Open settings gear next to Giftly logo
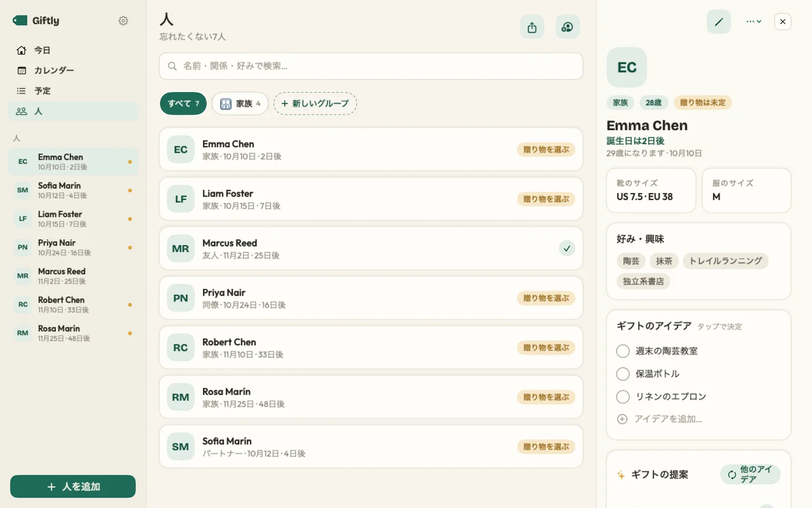 coord(123,21)
